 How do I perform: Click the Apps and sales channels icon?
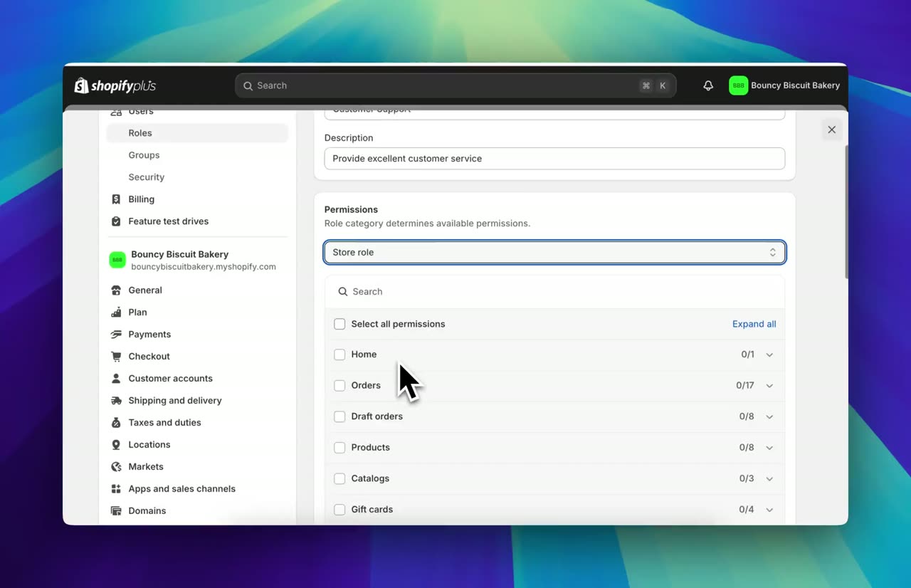click(x=116, y=489)
